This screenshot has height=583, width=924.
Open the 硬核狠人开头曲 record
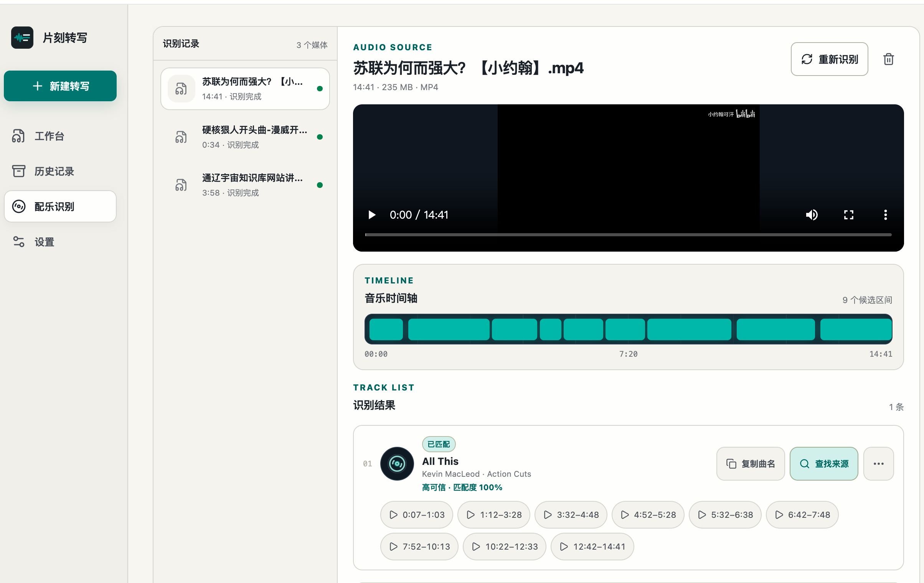(245, 137)
